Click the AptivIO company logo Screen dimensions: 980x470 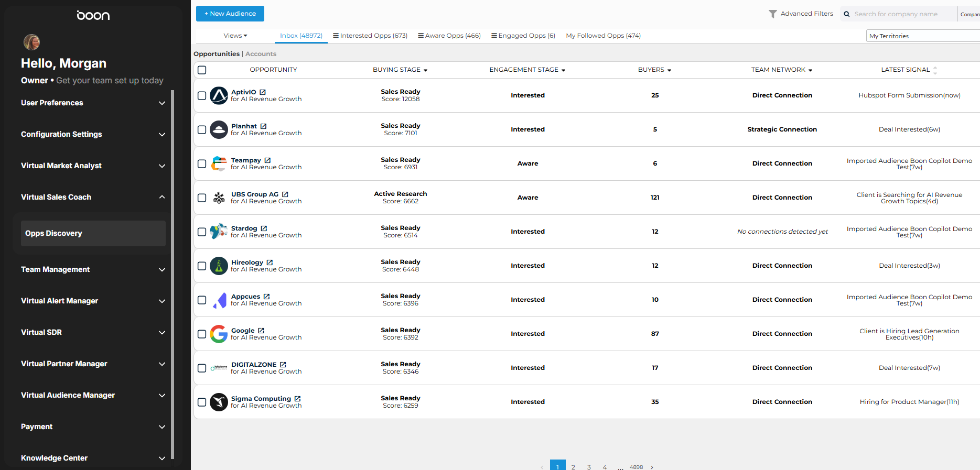[x=219, y=95]
